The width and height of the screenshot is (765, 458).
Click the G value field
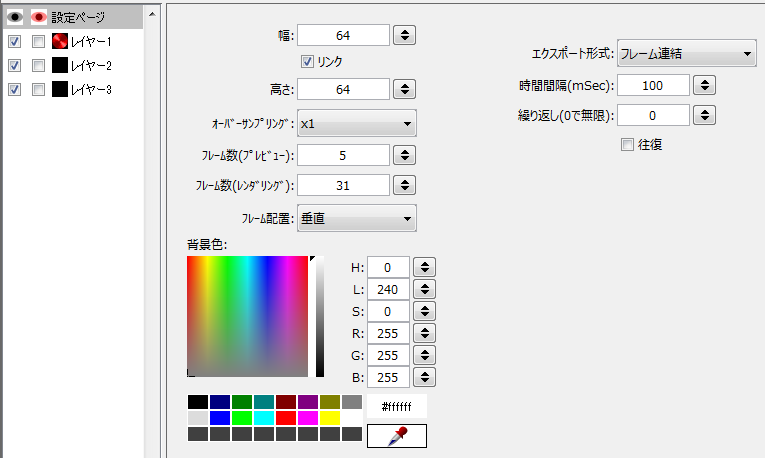[388, 355]
